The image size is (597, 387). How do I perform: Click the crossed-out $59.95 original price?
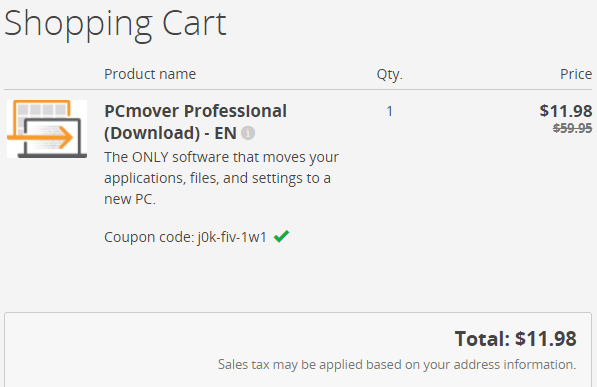572,128
